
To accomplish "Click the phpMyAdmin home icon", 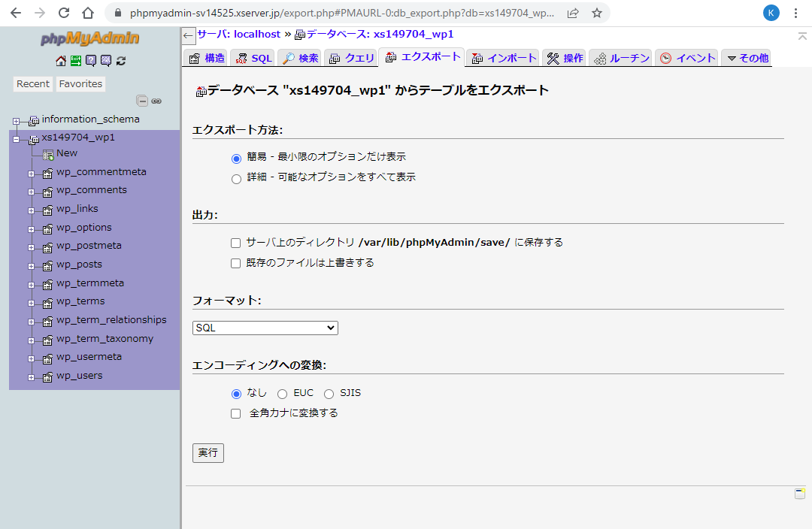I will (x=61, y=61).
